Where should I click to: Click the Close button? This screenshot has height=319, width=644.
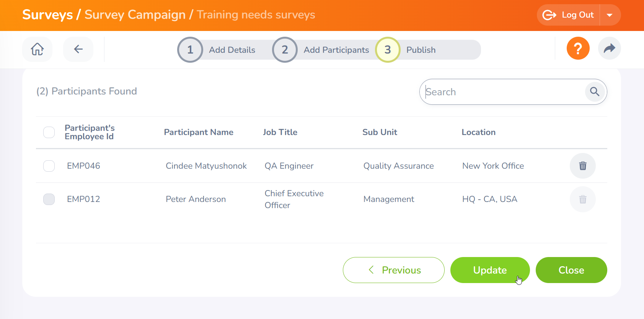point(571,270)
